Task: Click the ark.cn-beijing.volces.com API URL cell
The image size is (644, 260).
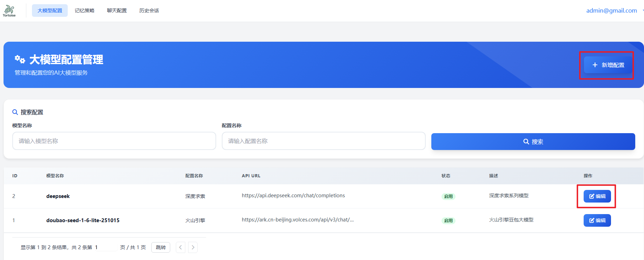Action: point(298,220)
